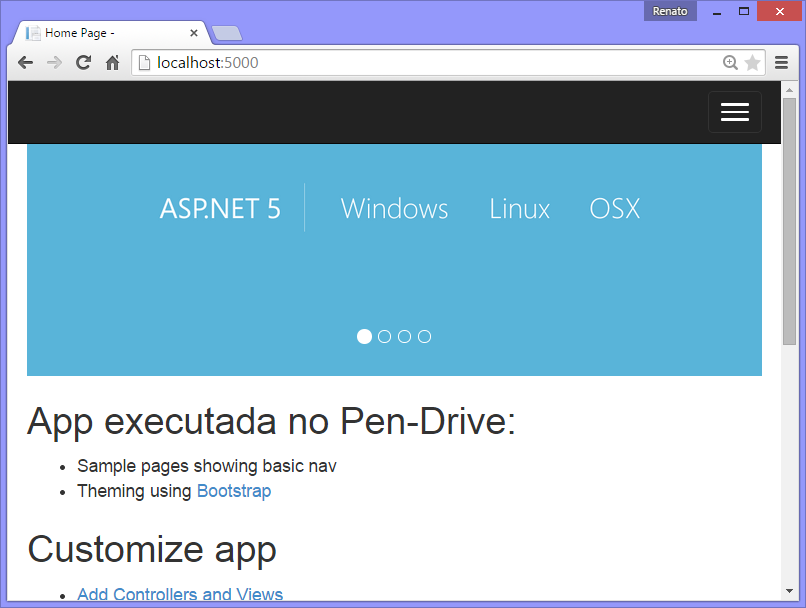Click the page info icon beside localhost
The height and width of the screenshot is (608, 806).
click(x=145, y=63)
